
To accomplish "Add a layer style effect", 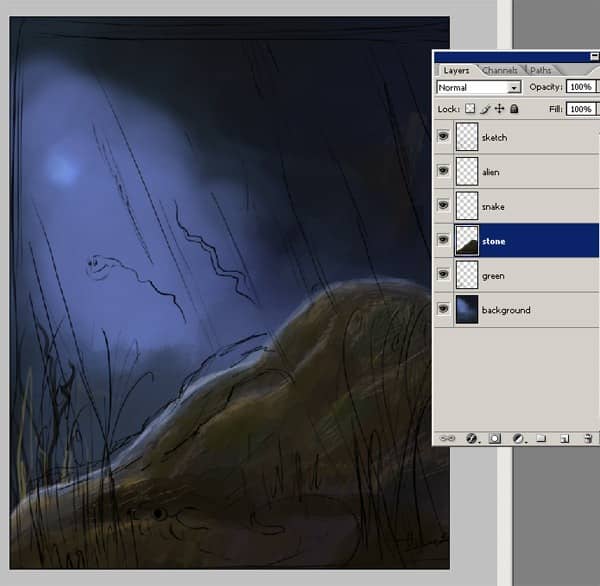I will 471,438.
